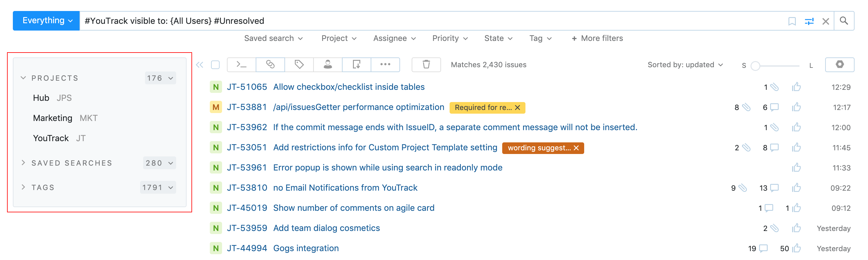Viewport: 868px width, 260px height.
Task: Vote thumbs-up on JT-51065
Action: click(x=796, y=87)
